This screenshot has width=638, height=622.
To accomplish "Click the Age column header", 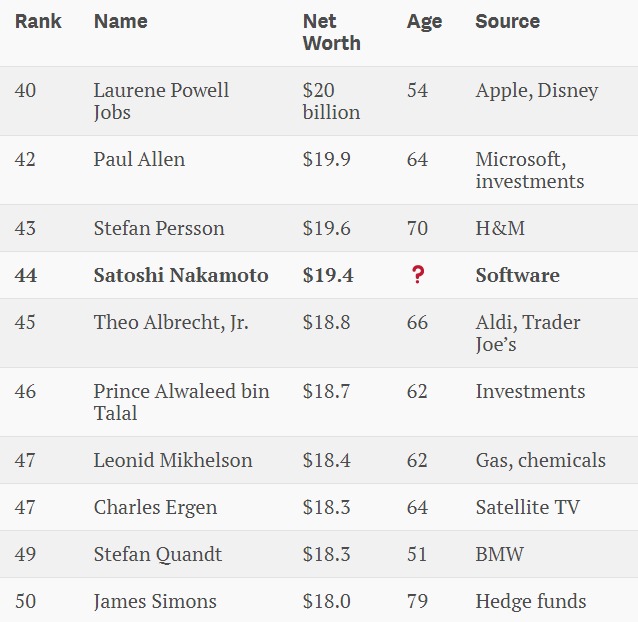I will click(x=424, y=22).
